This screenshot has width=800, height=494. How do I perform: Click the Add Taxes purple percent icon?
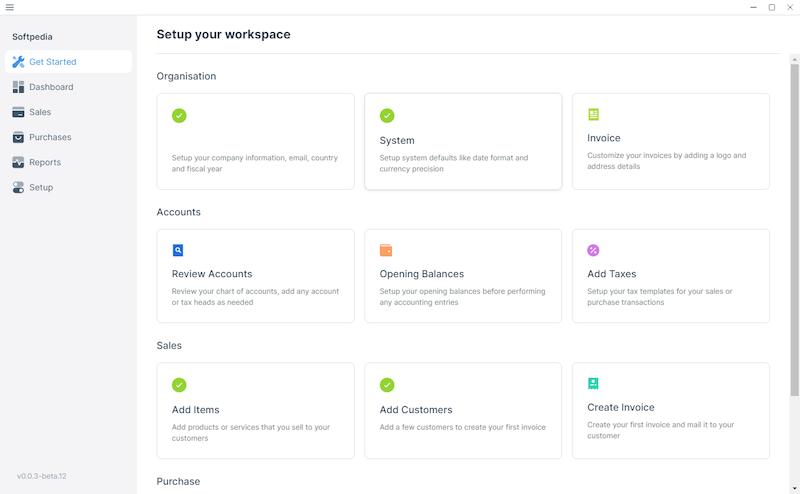593,250
